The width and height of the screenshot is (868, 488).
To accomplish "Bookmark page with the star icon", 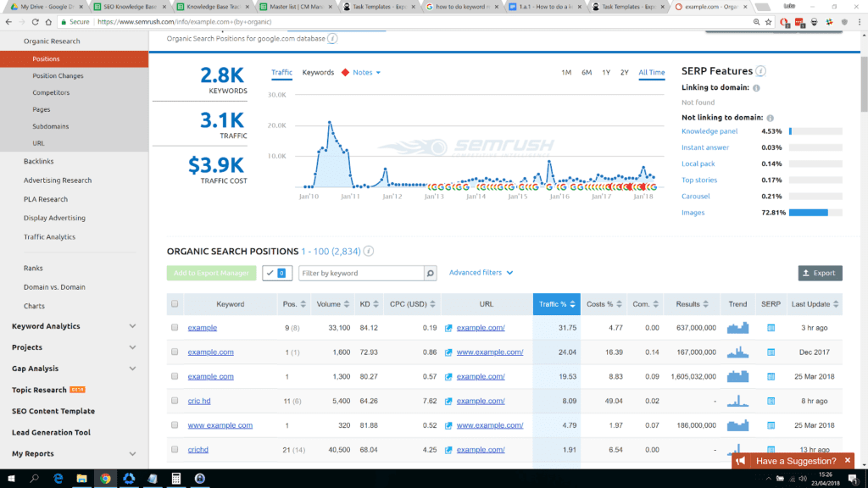I will pyautogui.click(x=768, y=22).
